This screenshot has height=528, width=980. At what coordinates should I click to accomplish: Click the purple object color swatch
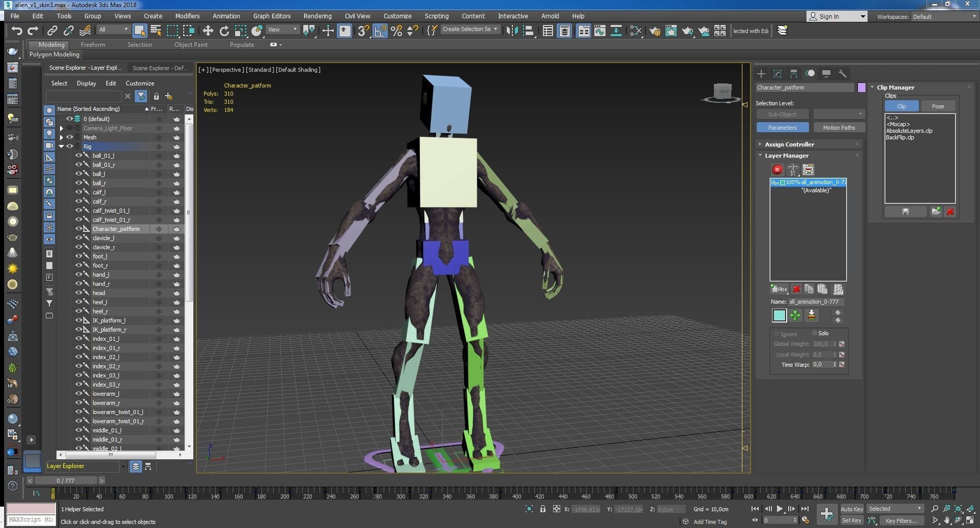[861, 87]
